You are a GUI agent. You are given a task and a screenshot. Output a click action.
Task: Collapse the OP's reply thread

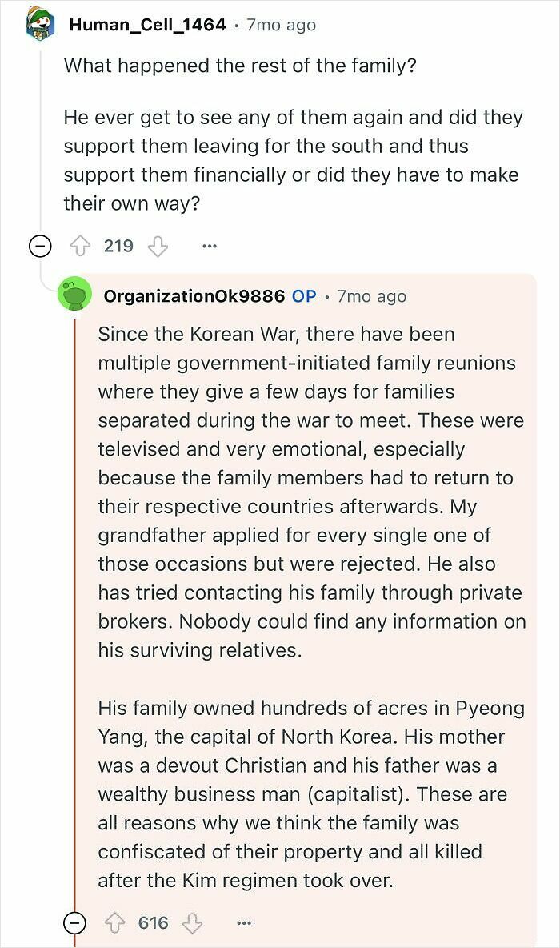[73, 922]
